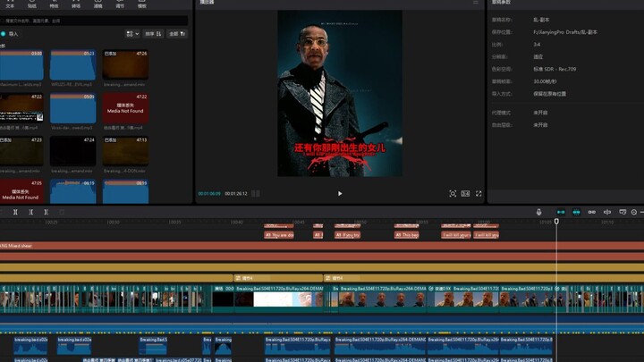Click the timeline playhead marker
Screen dimensions: 644x362
pyautogui.click(x=556, y=222)
